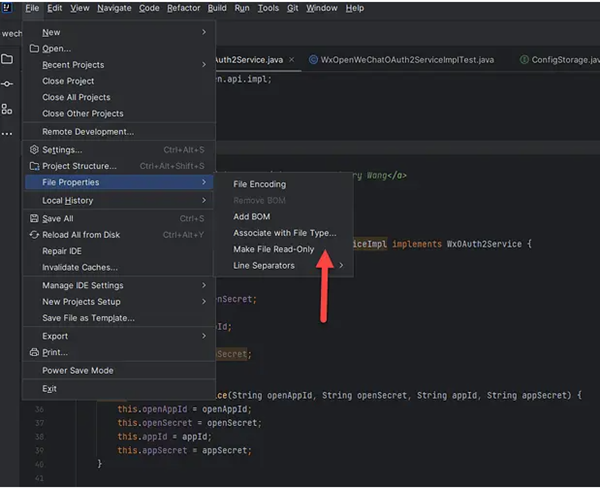Screen dimensions: 600x489
Task: Click the Print printer icon
Action: coord(33,352)
